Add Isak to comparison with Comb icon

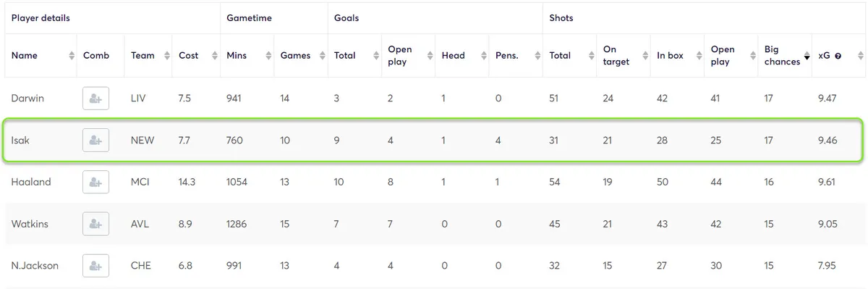coord(95,141)
